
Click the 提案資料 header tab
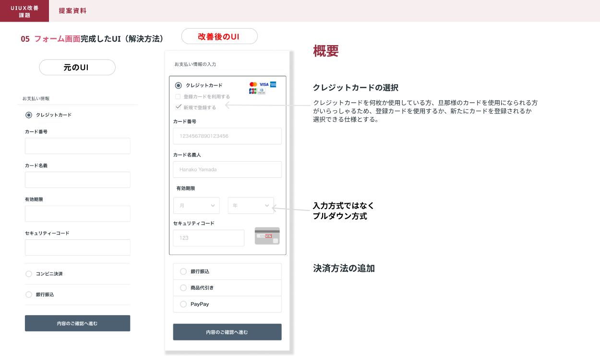pos(72,11)
